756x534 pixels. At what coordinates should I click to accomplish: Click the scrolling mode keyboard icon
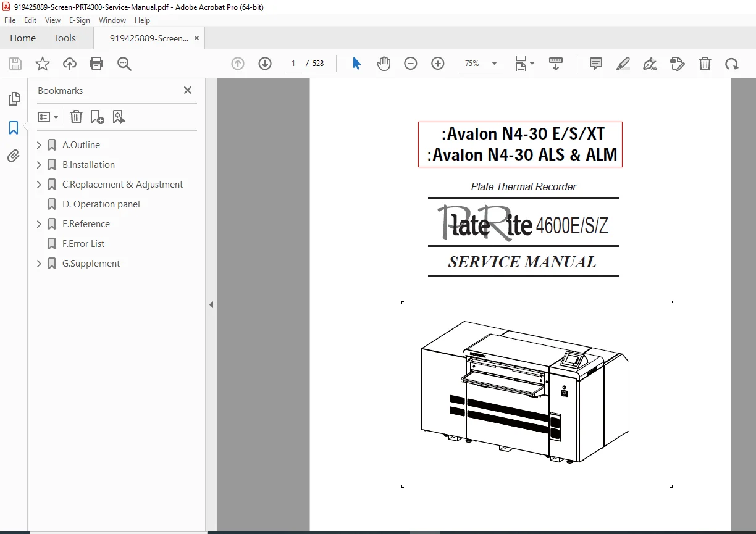[x=556, y=64]
